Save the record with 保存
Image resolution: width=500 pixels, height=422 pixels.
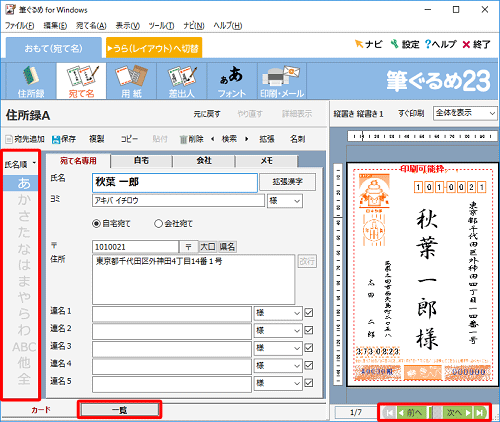[64, 139]
